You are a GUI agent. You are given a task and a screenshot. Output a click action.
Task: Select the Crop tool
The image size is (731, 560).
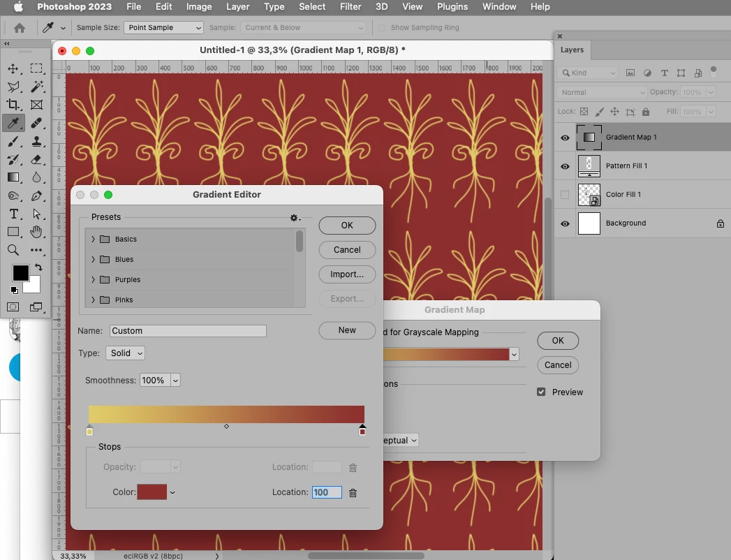click(x=13, y=105)
